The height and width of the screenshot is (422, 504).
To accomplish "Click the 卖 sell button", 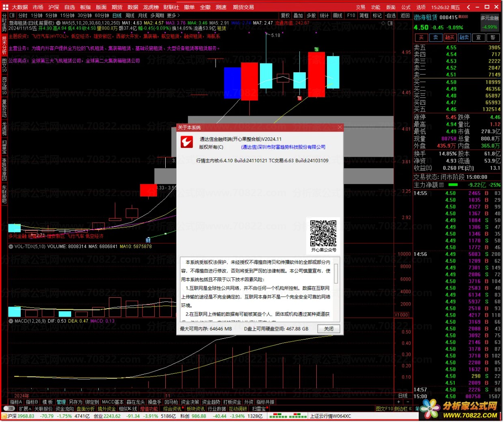I will point(435,37).
